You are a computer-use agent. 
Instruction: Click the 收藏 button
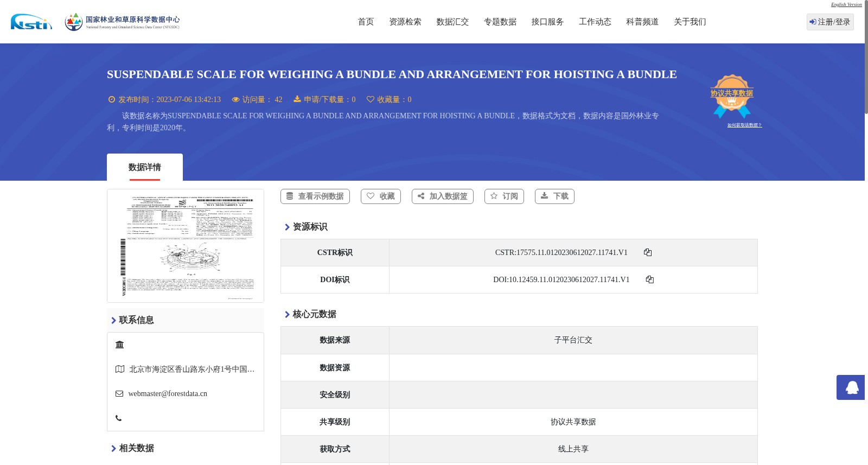click(381, 196)
